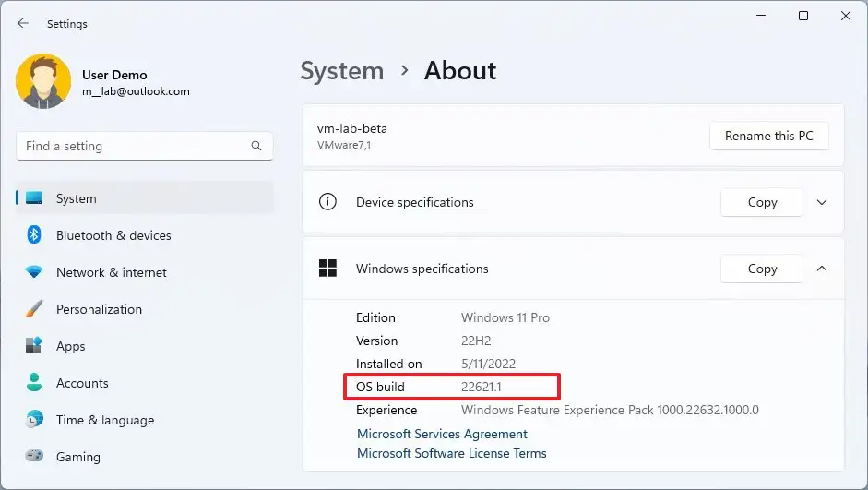Expand Device specifications chevron

[x=822, y=202]
